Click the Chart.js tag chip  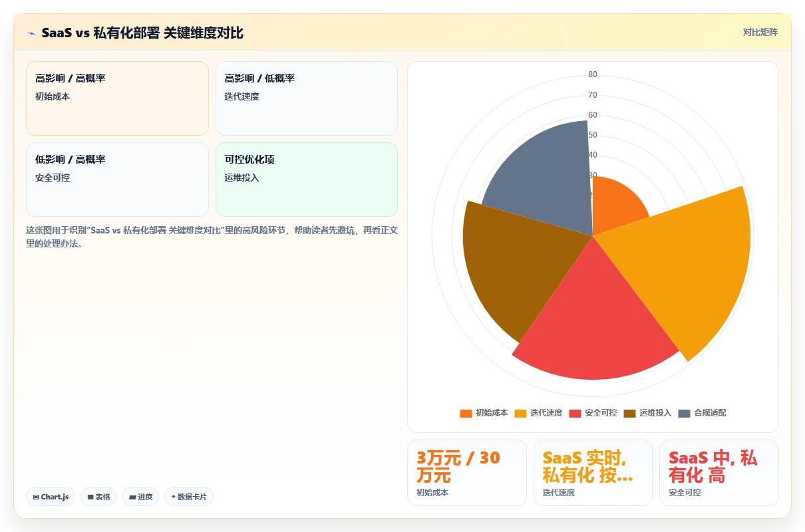(51, 497)
